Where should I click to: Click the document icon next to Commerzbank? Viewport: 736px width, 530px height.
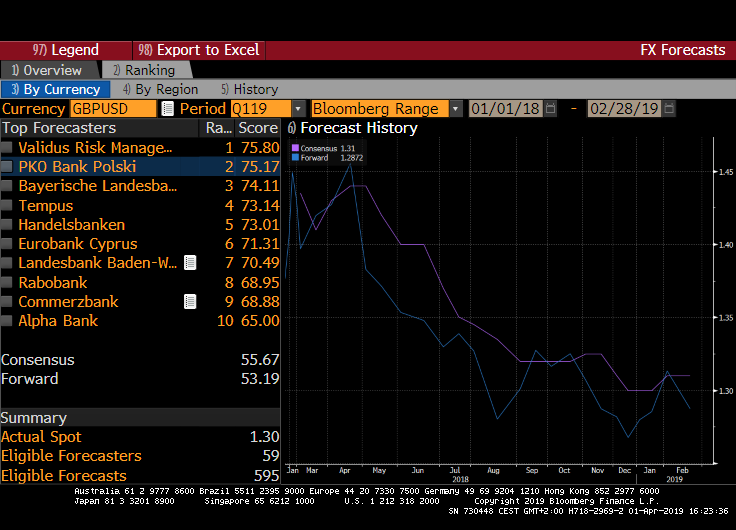tap(190, 301)
